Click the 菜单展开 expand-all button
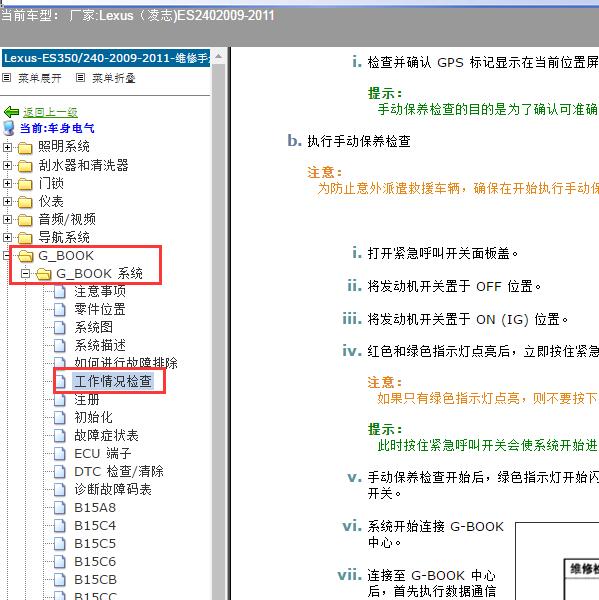 [x=39, y=78]
